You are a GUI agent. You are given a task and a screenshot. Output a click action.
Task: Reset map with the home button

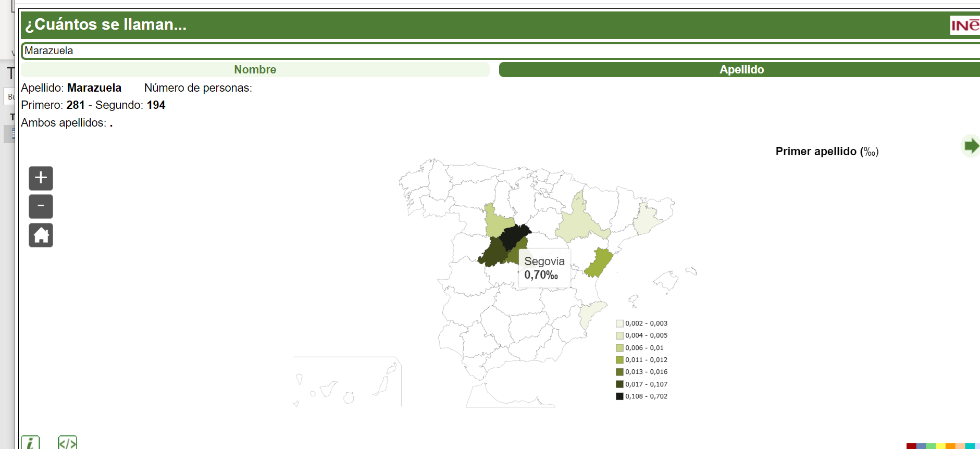[x=41, y=235]
